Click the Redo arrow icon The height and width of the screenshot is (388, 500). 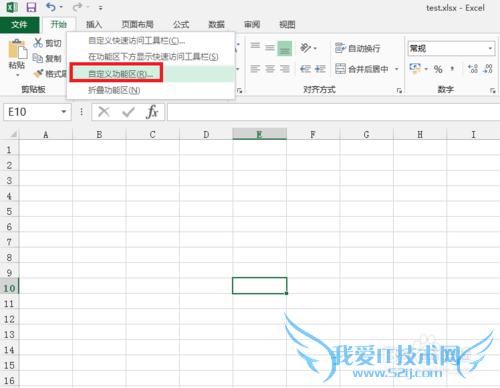[77, 7]
